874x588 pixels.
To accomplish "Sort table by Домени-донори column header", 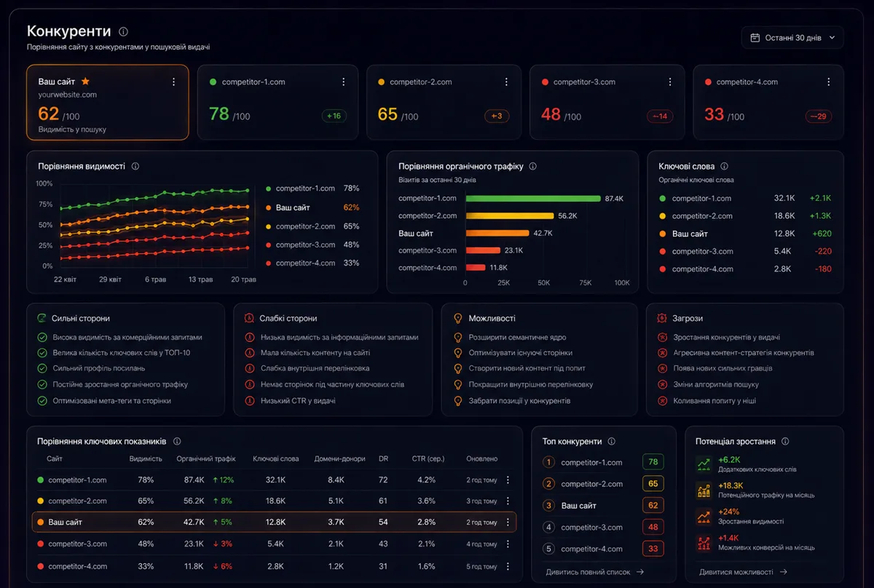I will (339, 459).
